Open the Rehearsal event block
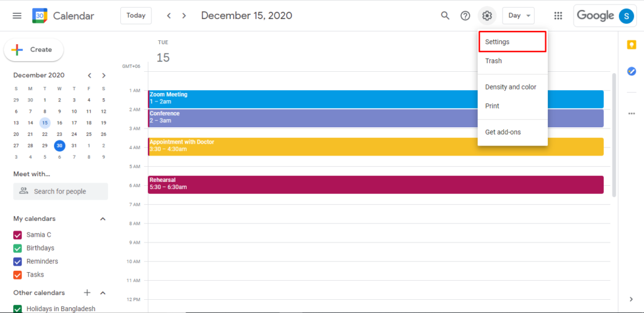Screen dimensions: 644x313 pyautogui.click(x=375, y=185)
